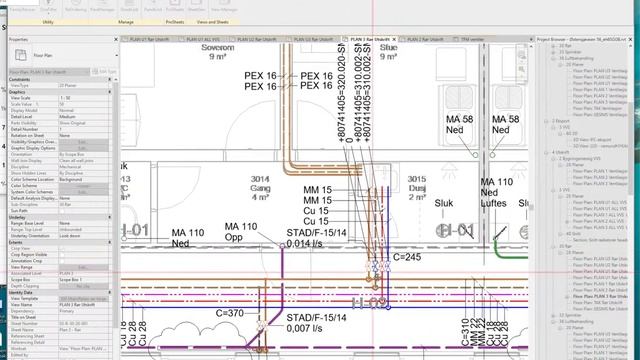Select the STAD/F-15/14 0,007 l/s tag
640x360 pixels.
316,323
